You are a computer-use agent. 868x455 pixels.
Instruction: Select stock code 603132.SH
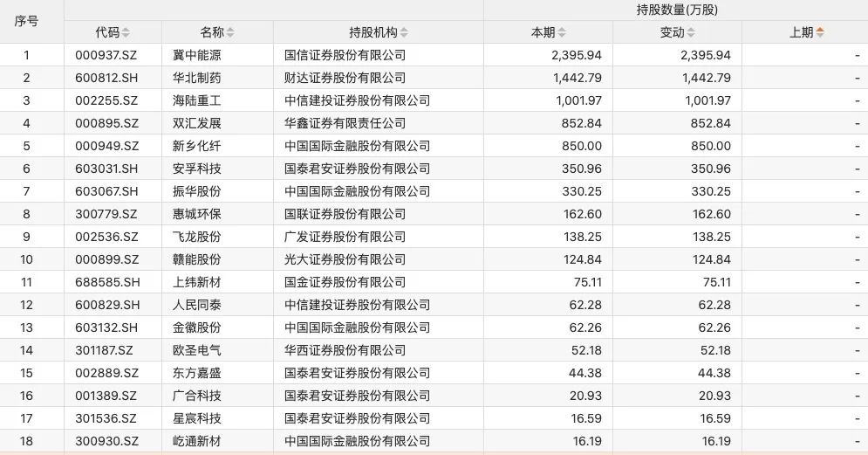(106, 328)
